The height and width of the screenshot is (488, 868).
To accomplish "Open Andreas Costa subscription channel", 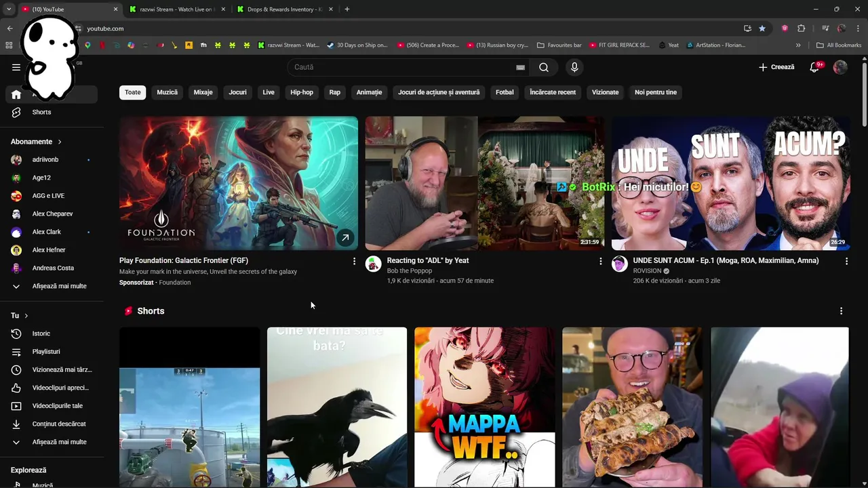I will tap(52, 268).
